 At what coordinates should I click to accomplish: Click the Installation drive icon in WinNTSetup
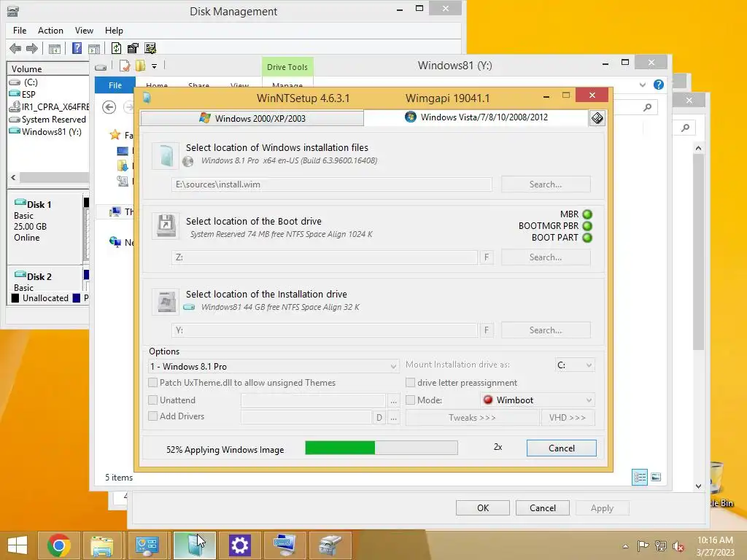tap(166, 301)
